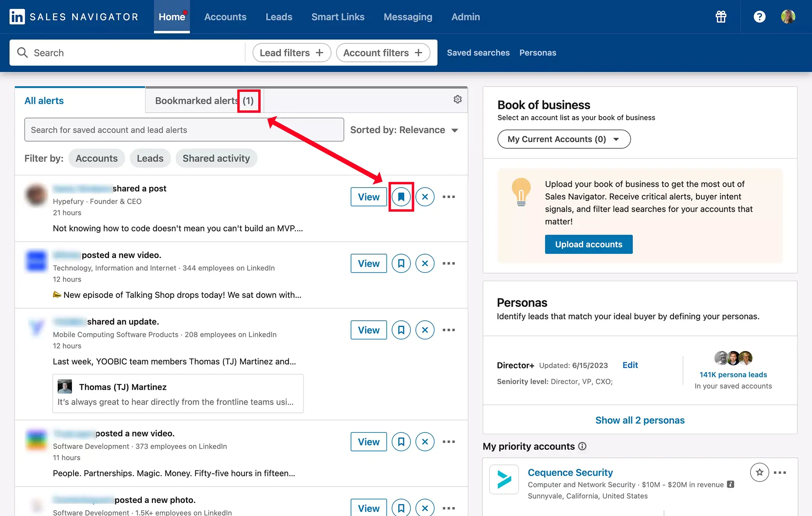Filter alerts by Shared activity
This screenshot has width=812, height=516.
[x=216, y=158]
